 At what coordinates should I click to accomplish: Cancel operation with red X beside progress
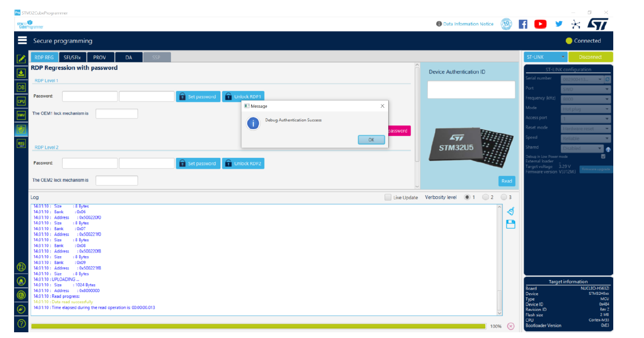[x=511, y=326]
